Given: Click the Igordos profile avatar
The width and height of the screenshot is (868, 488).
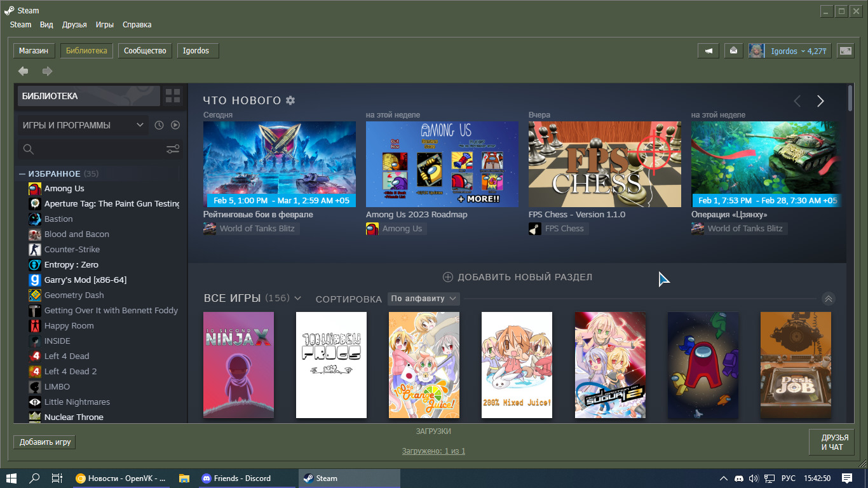Looking at the screenshot, I should 756,51.
